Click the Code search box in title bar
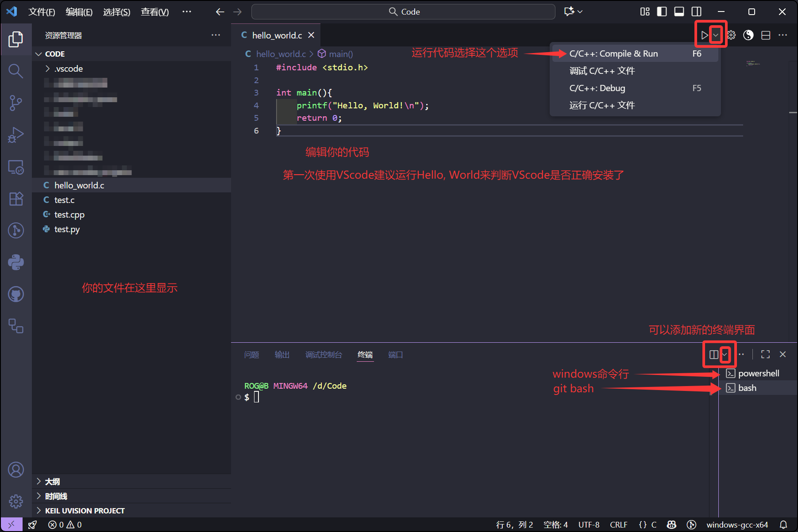The height and width of the screenshot is (532, 798). pyautogui.click(x=403, y=11)
